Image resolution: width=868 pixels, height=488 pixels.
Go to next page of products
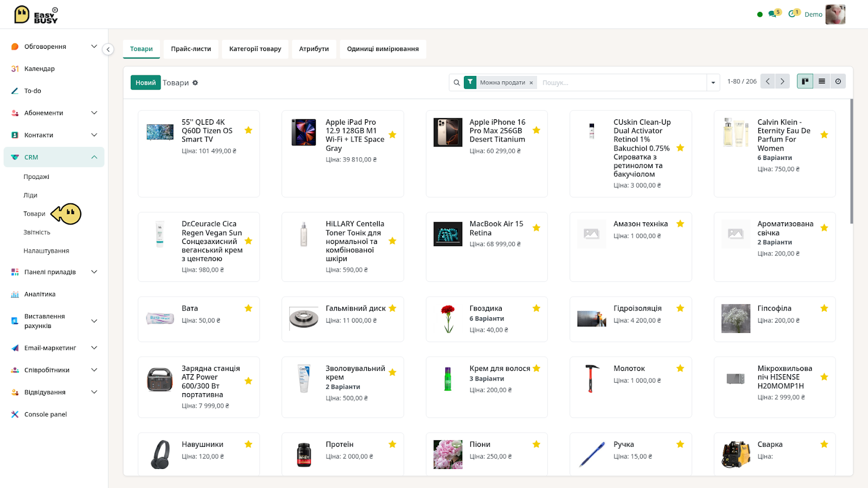[x=782, y=81]
